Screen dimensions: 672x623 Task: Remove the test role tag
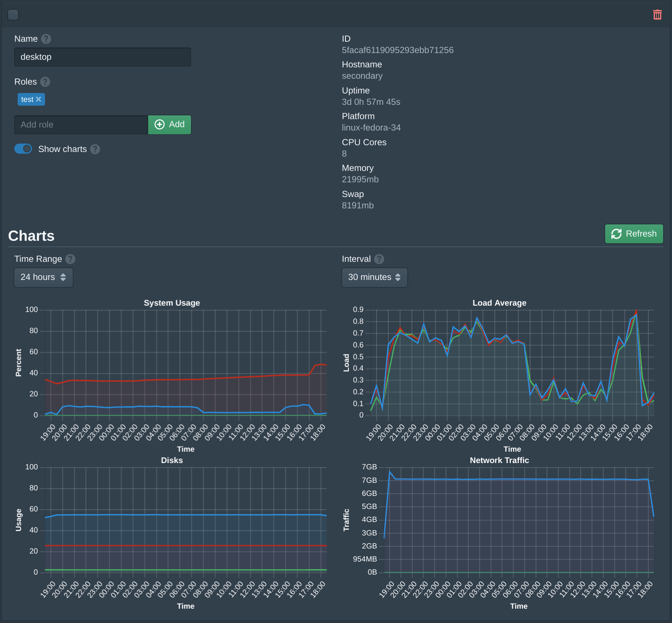click(x=39, y=99)
